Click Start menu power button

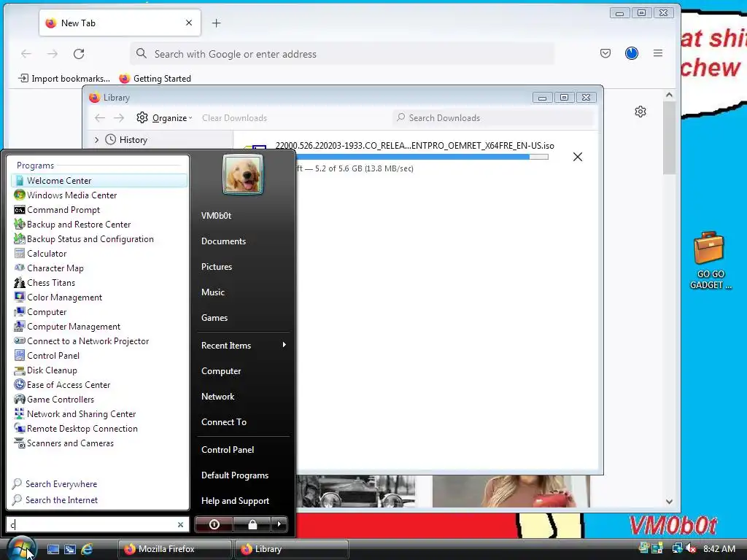(x=214, y=524)
